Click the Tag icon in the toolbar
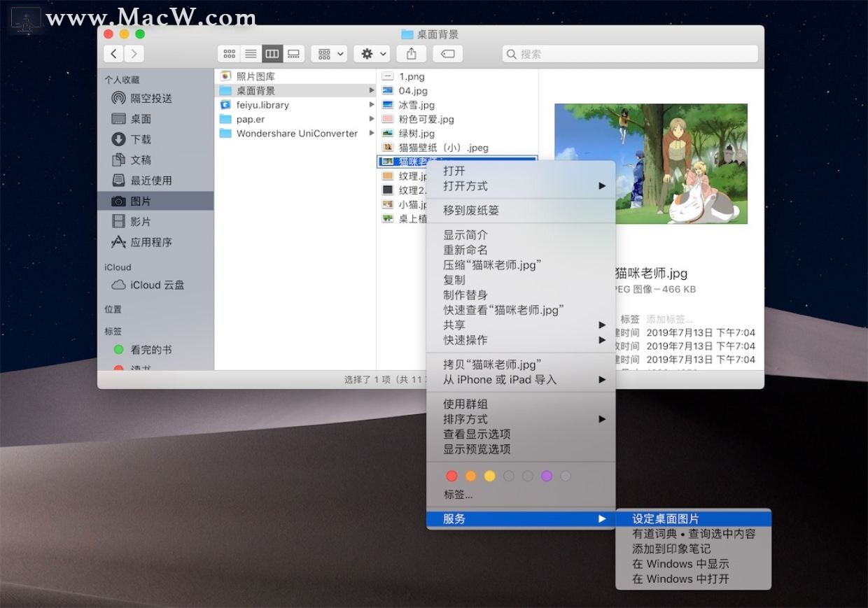 [x=447, y=53]
